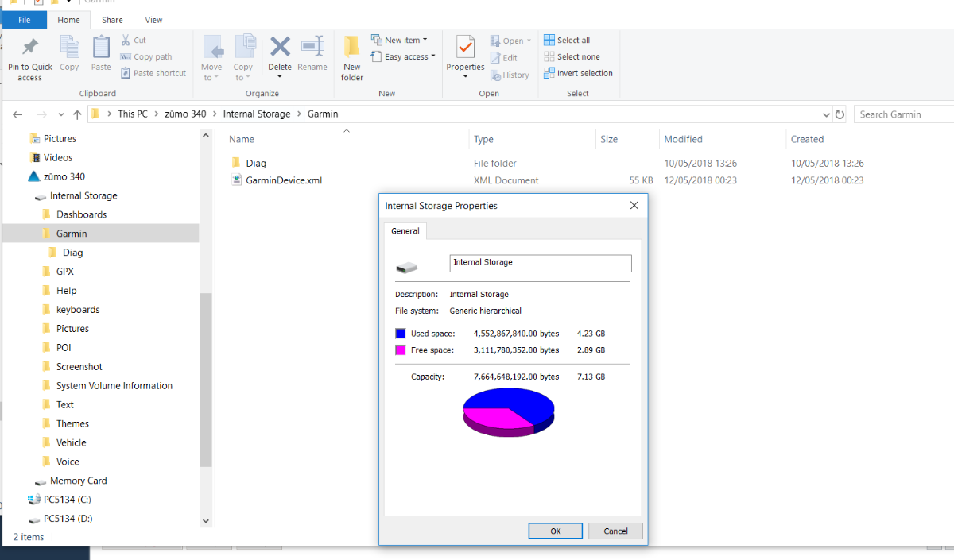Click the blue Used space swatch

pos(401,334)
